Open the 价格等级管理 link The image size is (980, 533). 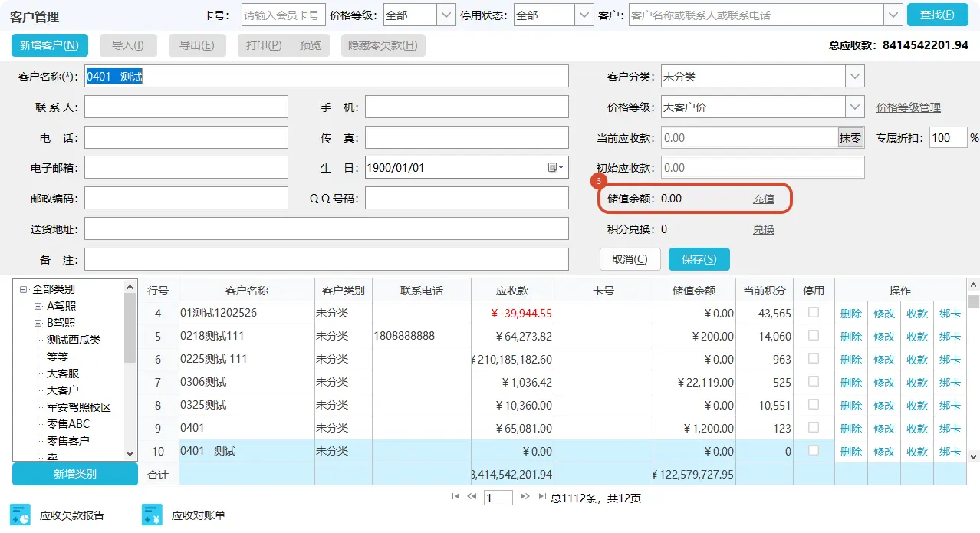(x=909, y=107)
